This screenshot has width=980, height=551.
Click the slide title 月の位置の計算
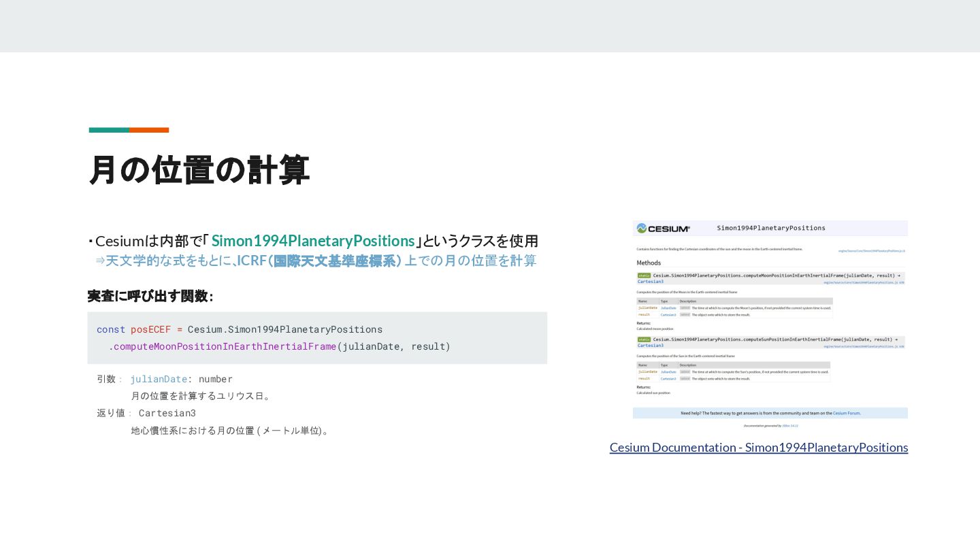click(x=199, y=169)
